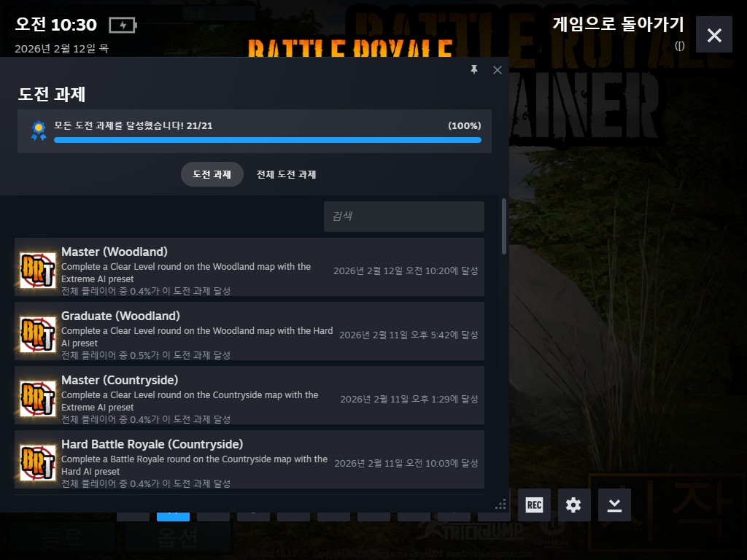Click the Master (Countryside) achievement icon

tap(38, 399)
